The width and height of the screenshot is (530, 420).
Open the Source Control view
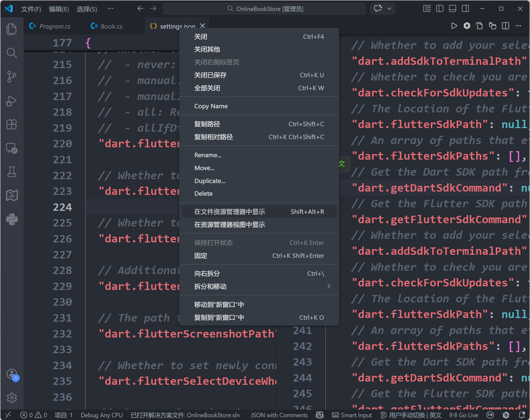pos(12,77)
